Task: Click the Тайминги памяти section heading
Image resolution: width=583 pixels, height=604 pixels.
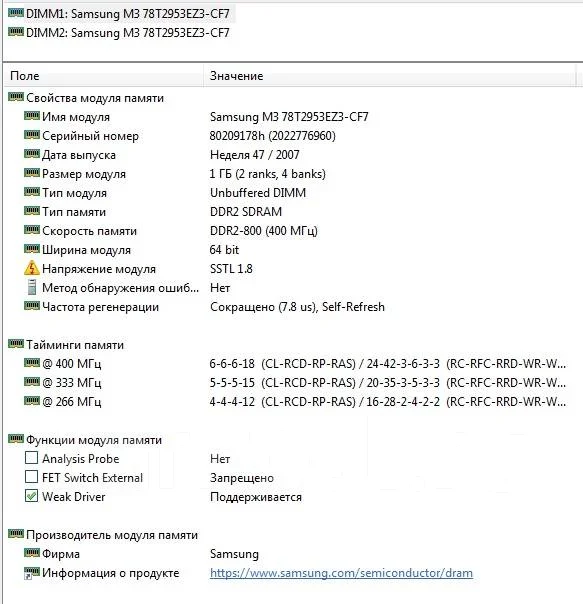Action: pos(75,345)
